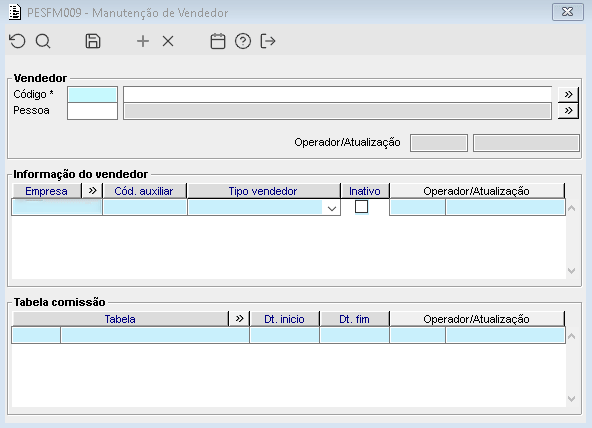Click the Empresa cell in the vendor grid

(x=57, y=208)
